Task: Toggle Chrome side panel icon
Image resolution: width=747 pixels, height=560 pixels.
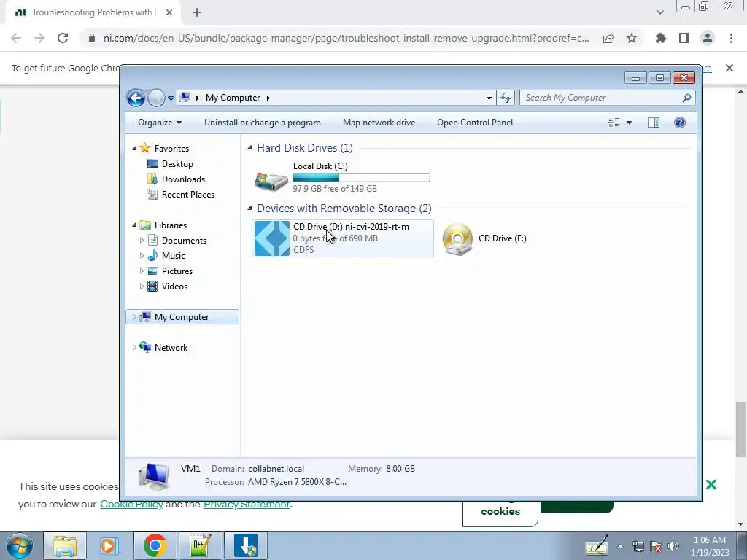Action: 684,38
